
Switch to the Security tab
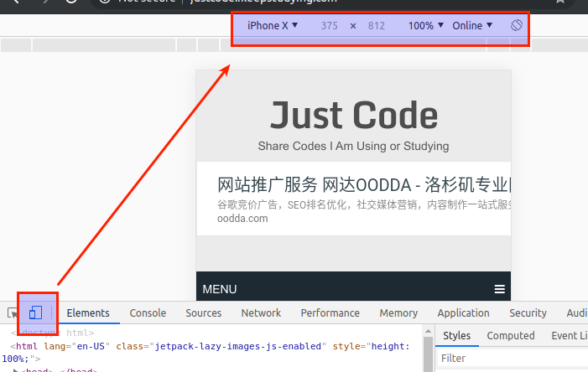coord(528,313)
